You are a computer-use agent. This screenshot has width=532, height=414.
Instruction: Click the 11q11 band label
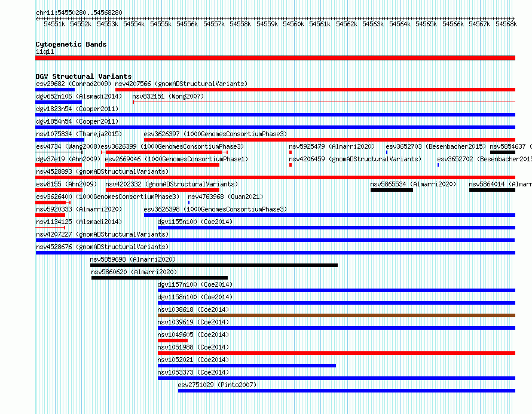(x=45, y=51)
